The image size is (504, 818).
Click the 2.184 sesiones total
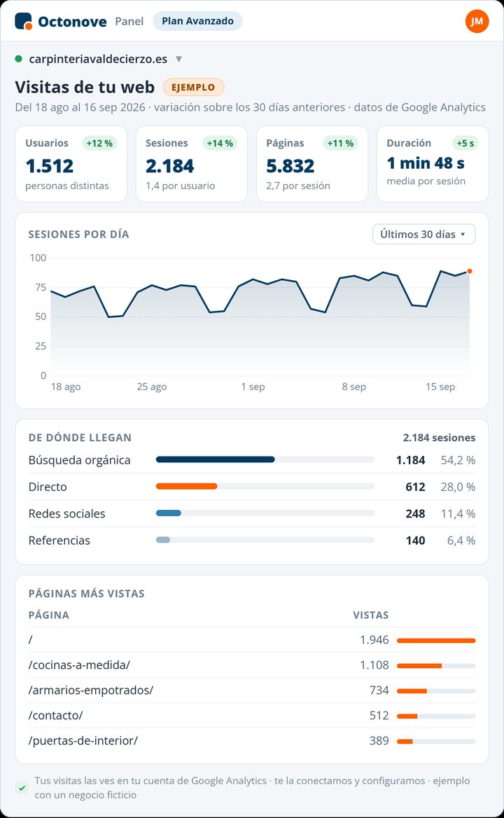439,438
